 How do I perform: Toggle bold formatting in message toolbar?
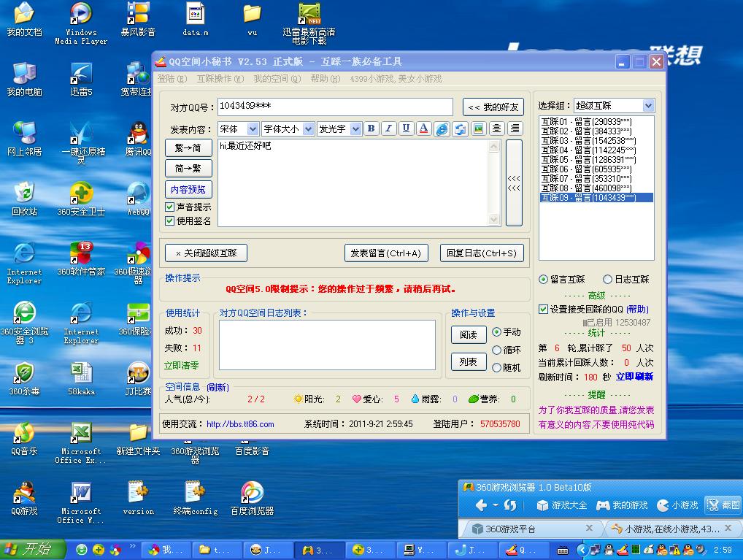(x=371, y=129)
